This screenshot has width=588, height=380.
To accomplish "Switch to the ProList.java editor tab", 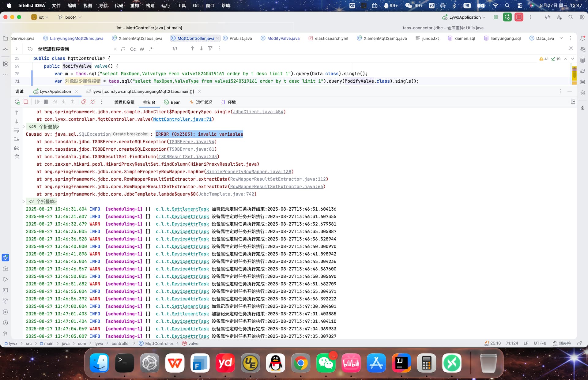I will [240, 38].
